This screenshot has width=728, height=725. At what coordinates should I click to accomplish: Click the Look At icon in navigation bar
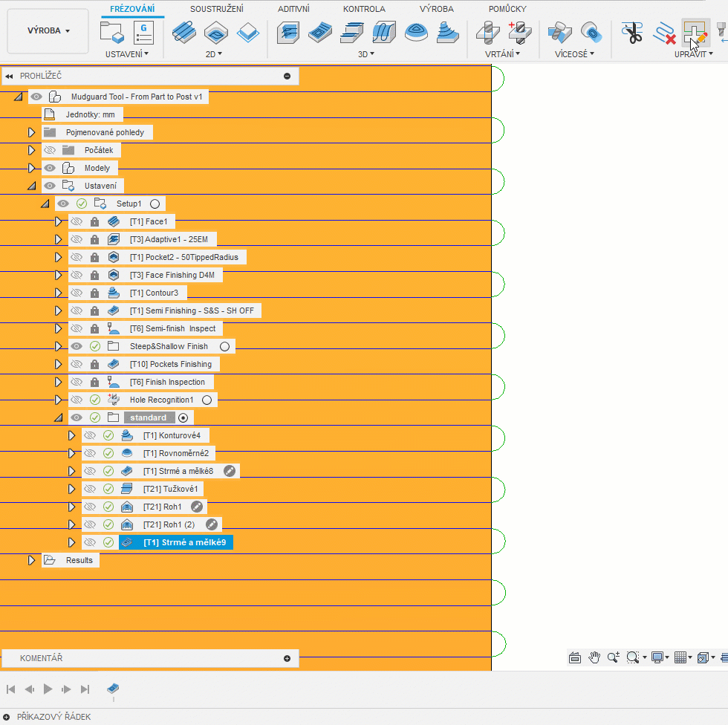coord(574,657)
